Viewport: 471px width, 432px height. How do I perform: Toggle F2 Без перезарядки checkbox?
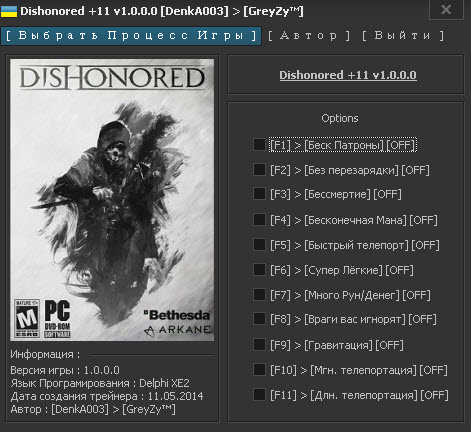click(259, 169)
